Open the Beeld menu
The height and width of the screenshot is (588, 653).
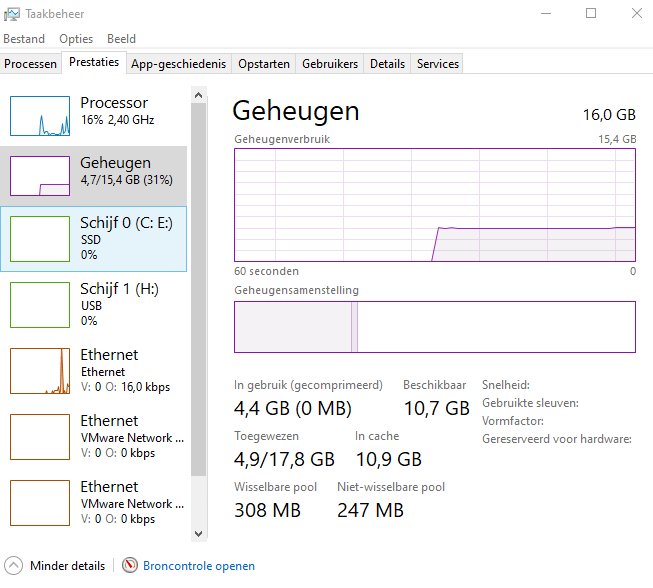pos(121,39)
